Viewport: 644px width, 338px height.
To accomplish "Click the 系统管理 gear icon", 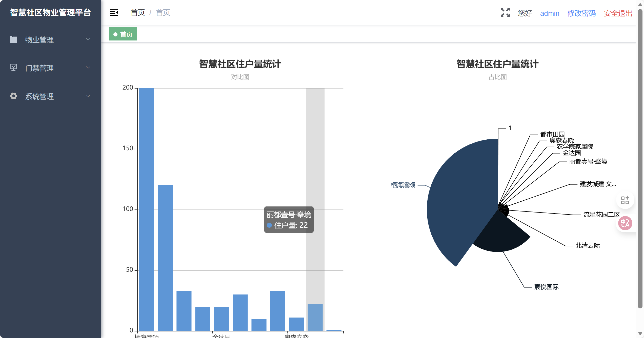I will pos(14,96).
